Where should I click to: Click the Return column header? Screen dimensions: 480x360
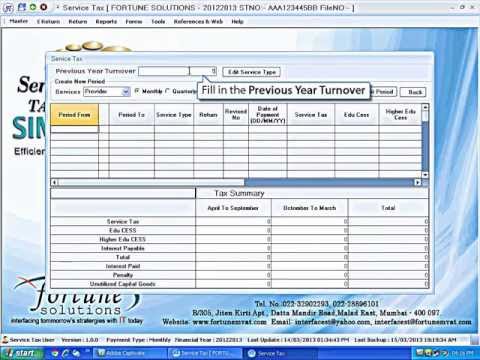[x=208, y=115]
